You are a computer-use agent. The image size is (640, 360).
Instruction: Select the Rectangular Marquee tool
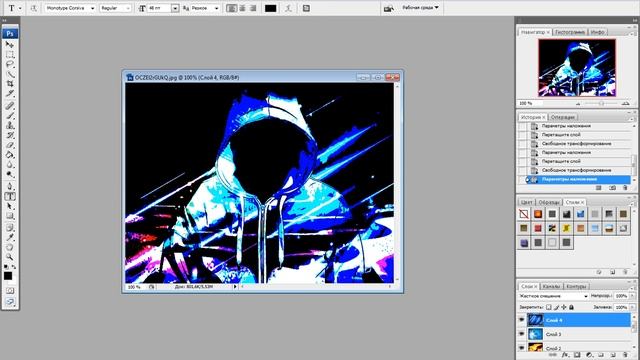coord(10,55)
